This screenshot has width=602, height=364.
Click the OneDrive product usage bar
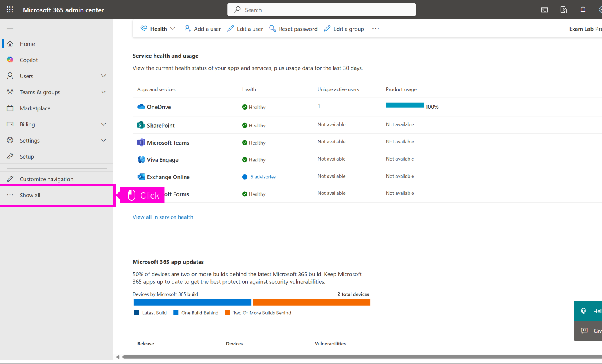405,105
